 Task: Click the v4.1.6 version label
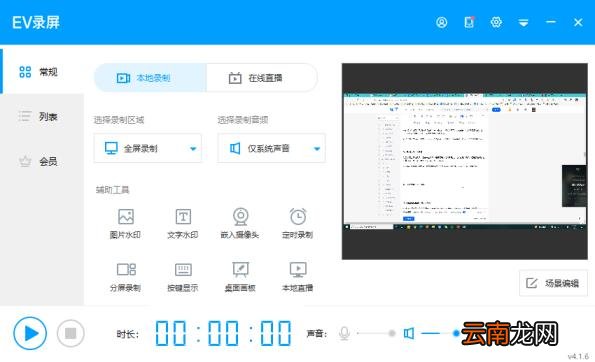pos(578,356)
